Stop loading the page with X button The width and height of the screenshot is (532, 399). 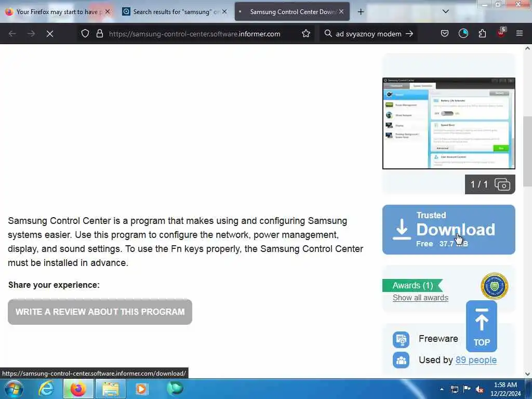coord(50,34)
